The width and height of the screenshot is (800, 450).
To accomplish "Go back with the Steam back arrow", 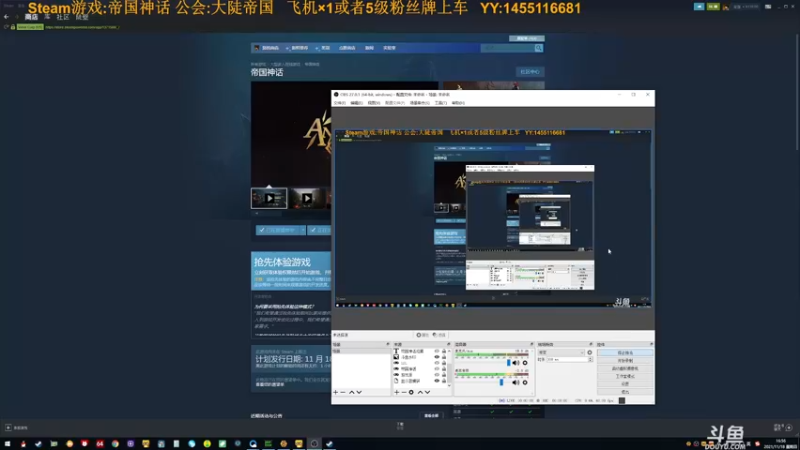I will point(6,17).
